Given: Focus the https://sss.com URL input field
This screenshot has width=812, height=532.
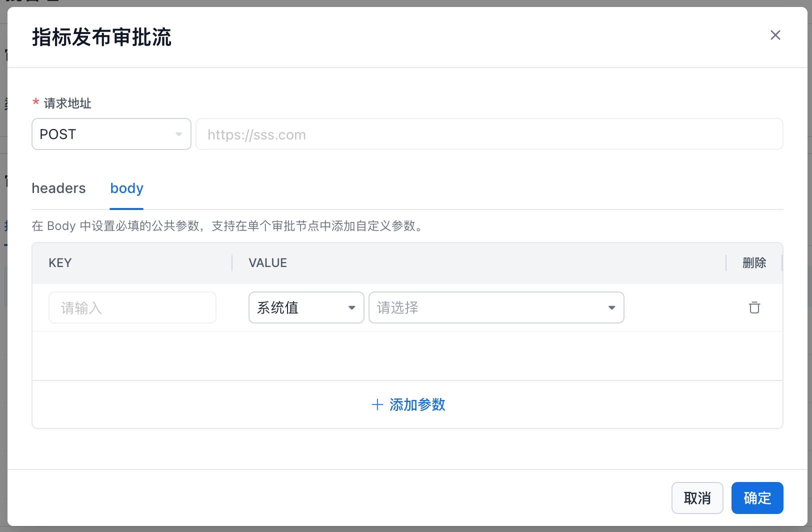Looking at the screenshot, I should 489,134.
